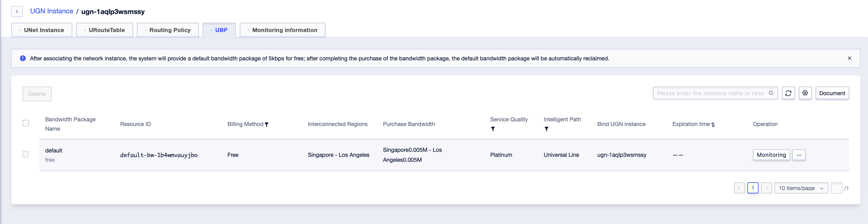Open the more actions ellipsis menu

coord(799,155)
